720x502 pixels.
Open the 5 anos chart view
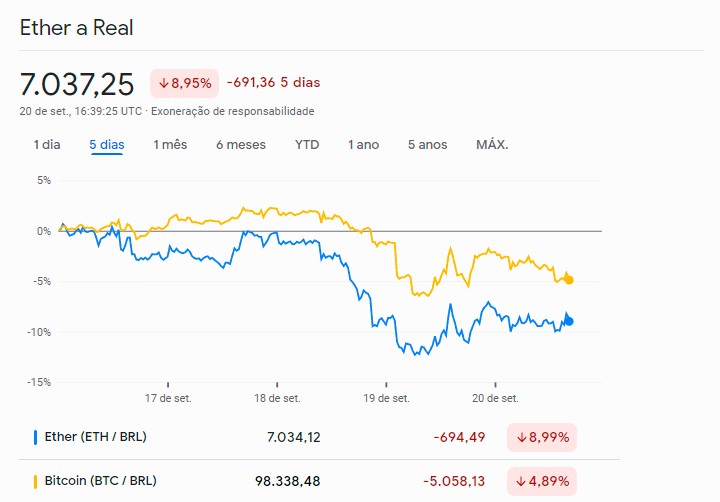pyautogui.click(x=427, y=145)
